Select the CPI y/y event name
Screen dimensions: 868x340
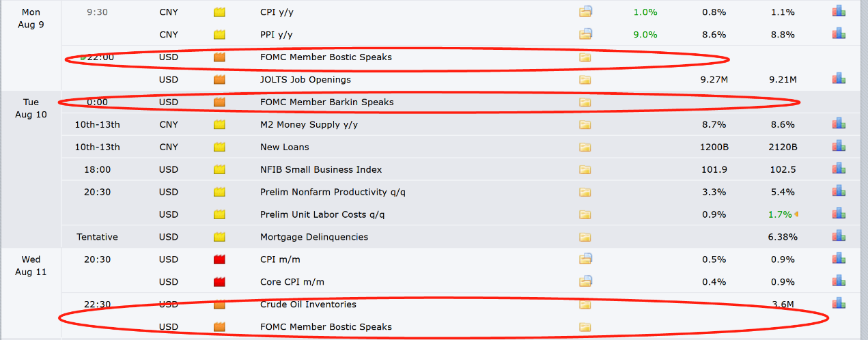coord(278,12)
